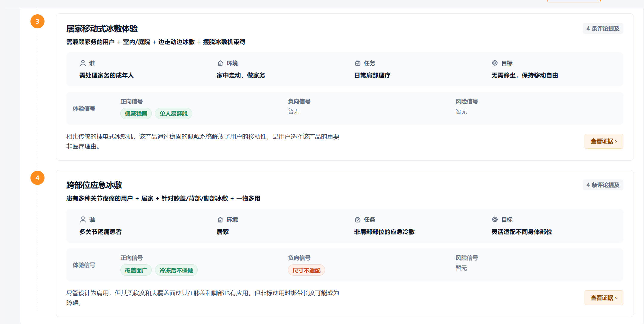The width and height of the screenshot is (644, 324).
Task: Select the red 尺寸不适配 negative tag
Action: pos(306,270)
